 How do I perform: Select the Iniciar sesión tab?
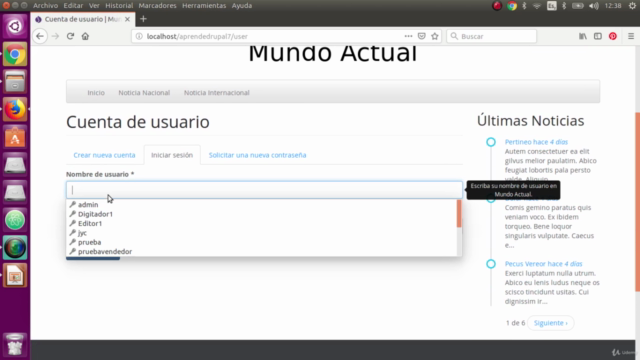pyautogui.click(x=172, y=155)
